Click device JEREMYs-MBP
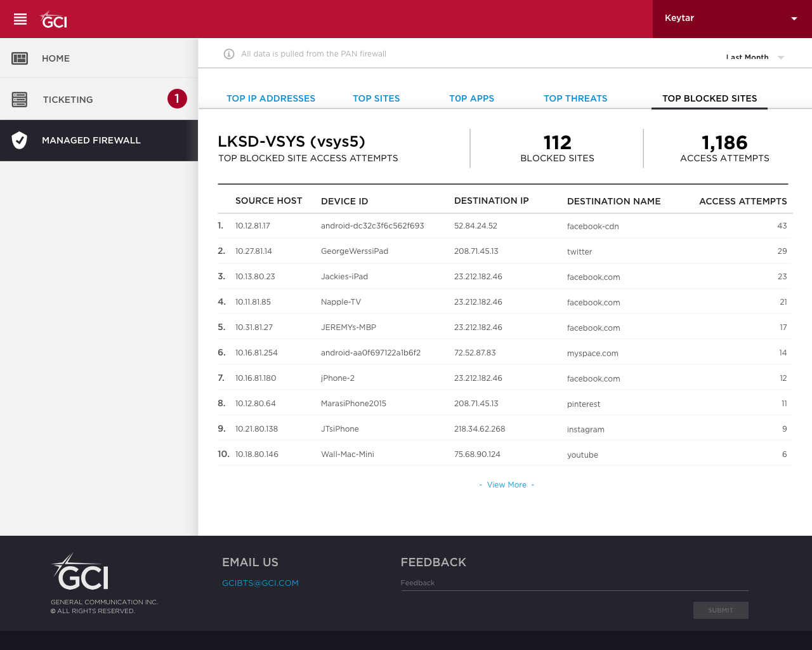The height and width of the screenshot is (650, 812). [348, 328]
